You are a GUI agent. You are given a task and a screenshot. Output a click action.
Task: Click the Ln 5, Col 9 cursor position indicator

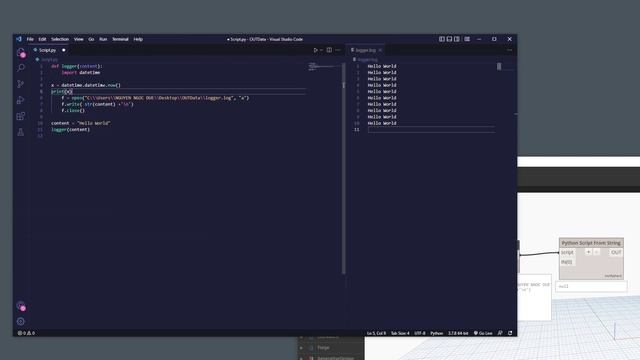click(x=376, y=333)
